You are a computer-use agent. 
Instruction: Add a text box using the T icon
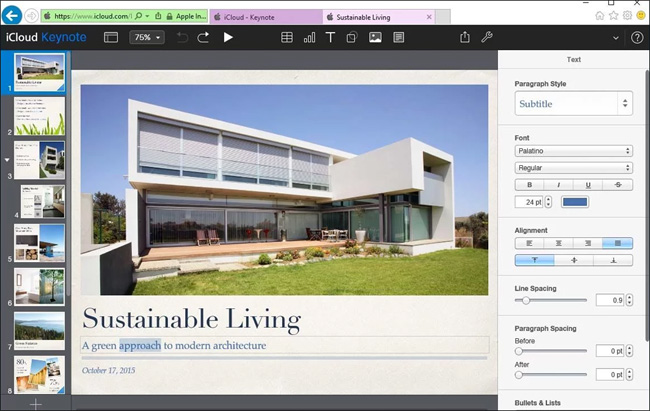(331, 37)
